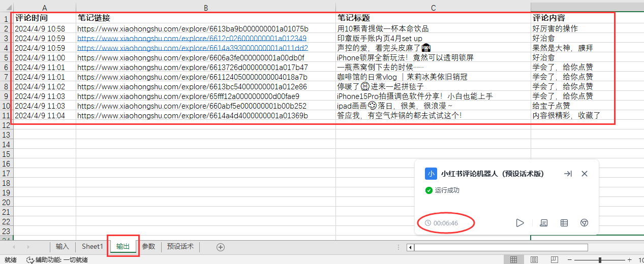Screen dimensions: 644x264
Task: Open the link ending in 6614a393000000001a011dd2
Action: 192,48
